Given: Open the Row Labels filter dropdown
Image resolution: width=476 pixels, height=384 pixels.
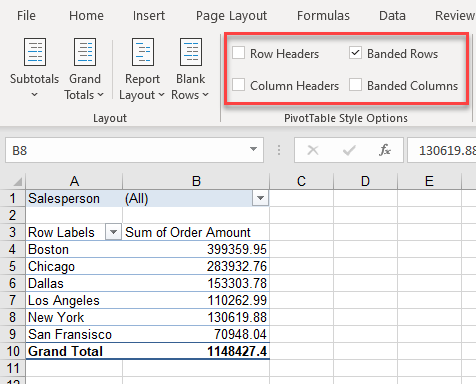Looking at the screenshot, I should click(113, 232).
